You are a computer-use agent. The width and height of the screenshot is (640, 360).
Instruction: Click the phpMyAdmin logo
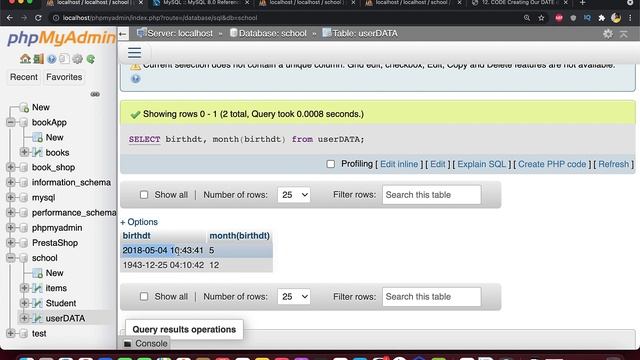click(x=61, y=38)
